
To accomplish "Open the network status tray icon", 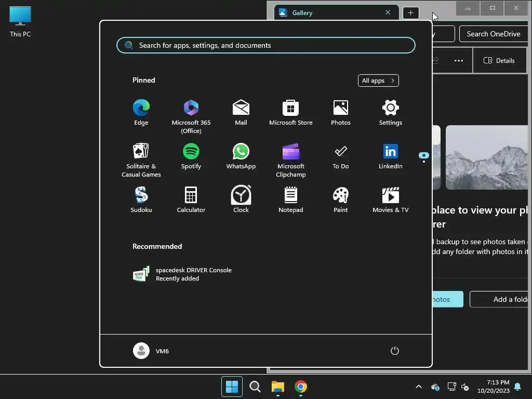I will pyautogui.click(x=451, y=387).
